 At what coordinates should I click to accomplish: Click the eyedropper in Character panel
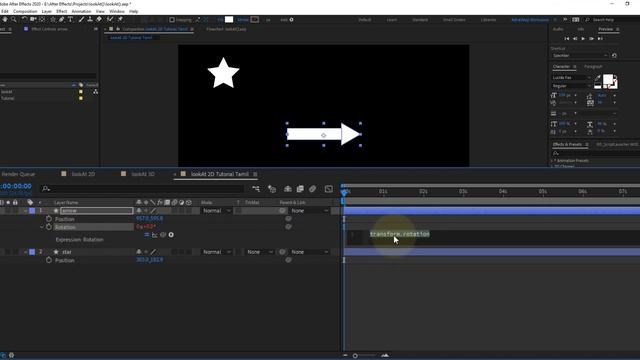point(598,78)
